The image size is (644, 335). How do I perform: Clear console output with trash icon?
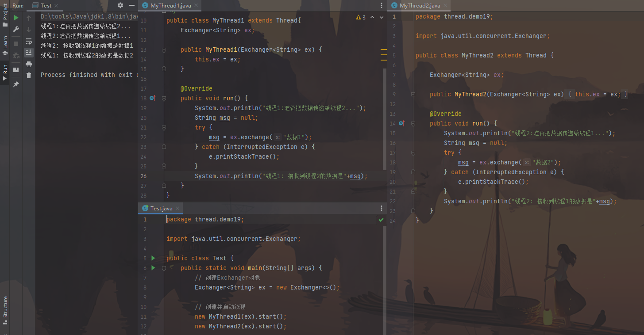point(29,76)
